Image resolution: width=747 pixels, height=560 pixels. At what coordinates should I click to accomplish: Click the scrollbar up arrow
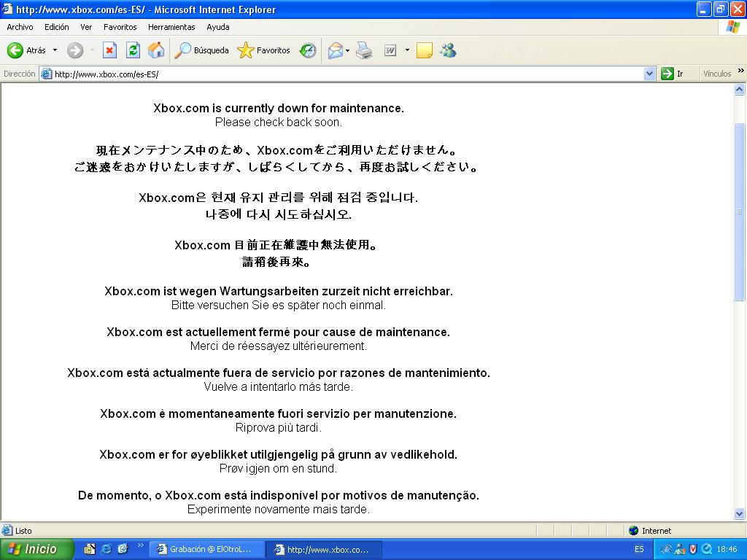click(740, 89)
